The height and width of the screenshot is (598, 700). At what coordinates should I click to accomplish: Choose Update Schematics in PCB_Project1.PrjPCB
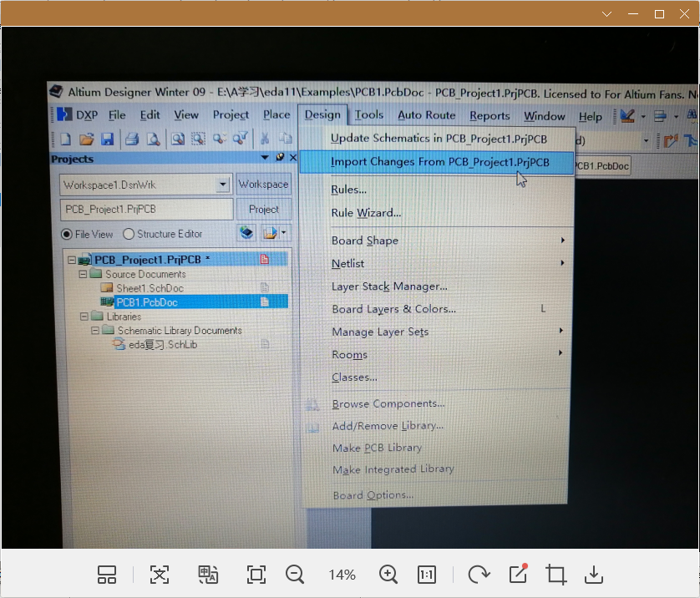pyautogui.click(x=437, y=139)
